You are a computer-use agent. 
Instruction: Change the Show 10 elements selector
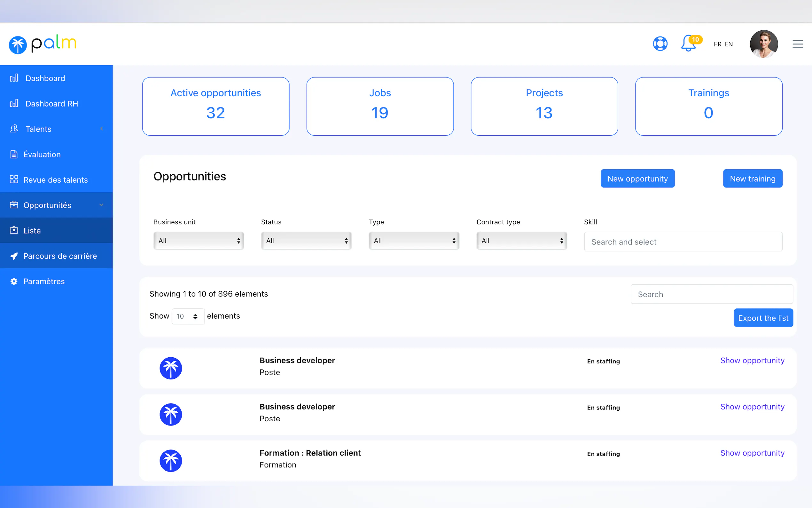[188, 316]
